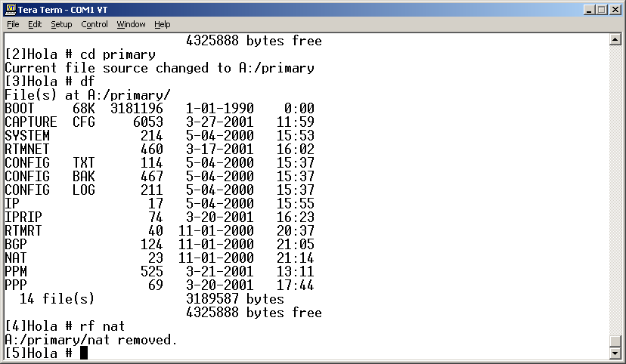Viewport: 626px width, 364px height.
Task: Click the scrollbar thumb near the bottom
Action: (616, 340)
